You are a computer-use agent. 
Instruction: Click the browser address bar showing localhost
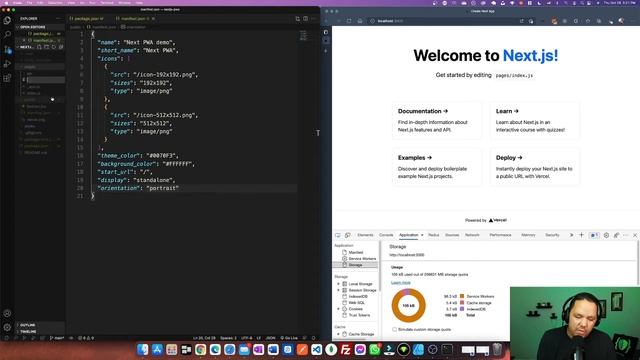[441, 21]
